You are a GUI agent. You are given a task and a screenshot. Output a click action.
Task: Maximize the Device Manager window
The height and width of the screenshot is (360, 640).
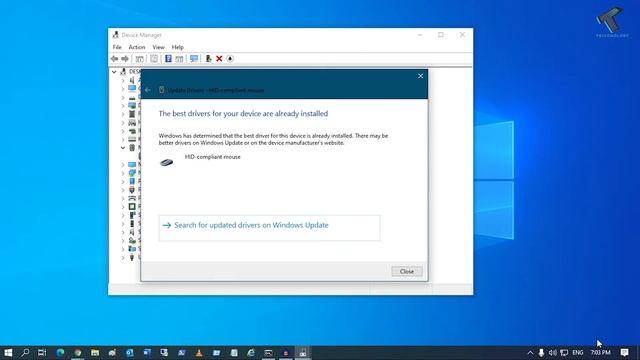pos(441,35)
